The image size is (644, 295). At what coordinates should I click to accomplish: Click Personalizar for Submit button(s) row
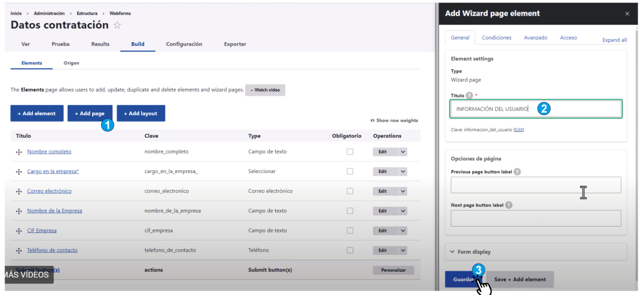(x=393, y=270)
